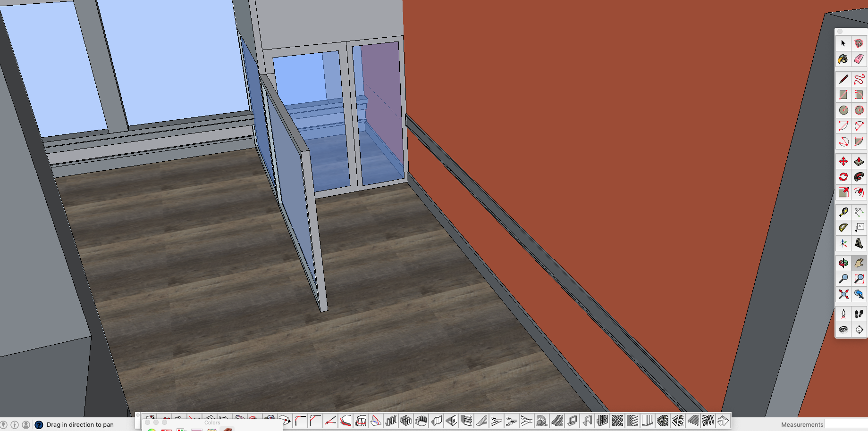Click the straight staircase icon in bottom toolbar

(481, 421)
